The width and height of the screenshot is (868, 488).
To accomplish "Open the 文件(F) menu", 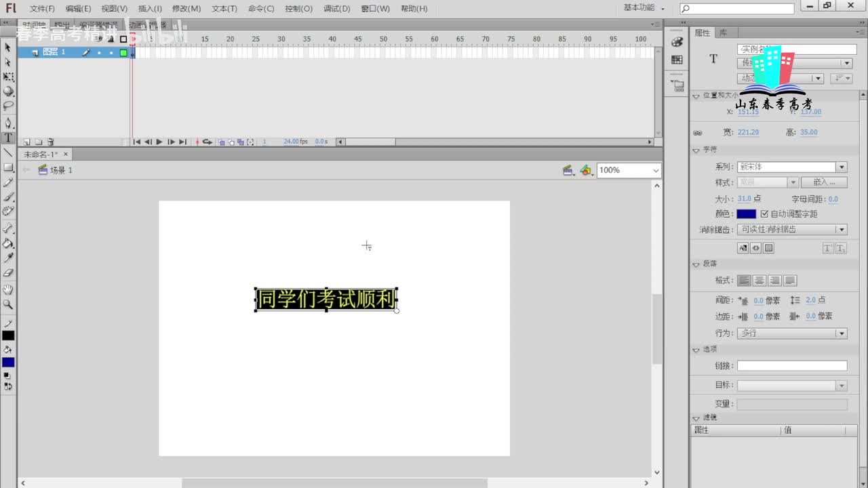I will (43, 9).
